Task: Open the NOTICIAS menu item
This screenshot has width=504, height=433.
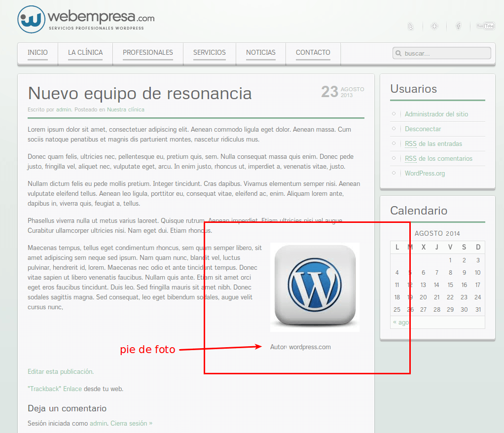Action: (x=261, y=53)
